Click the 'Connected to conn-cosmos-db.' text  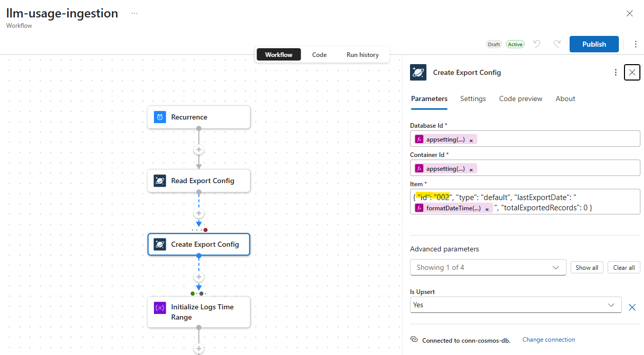467,340
